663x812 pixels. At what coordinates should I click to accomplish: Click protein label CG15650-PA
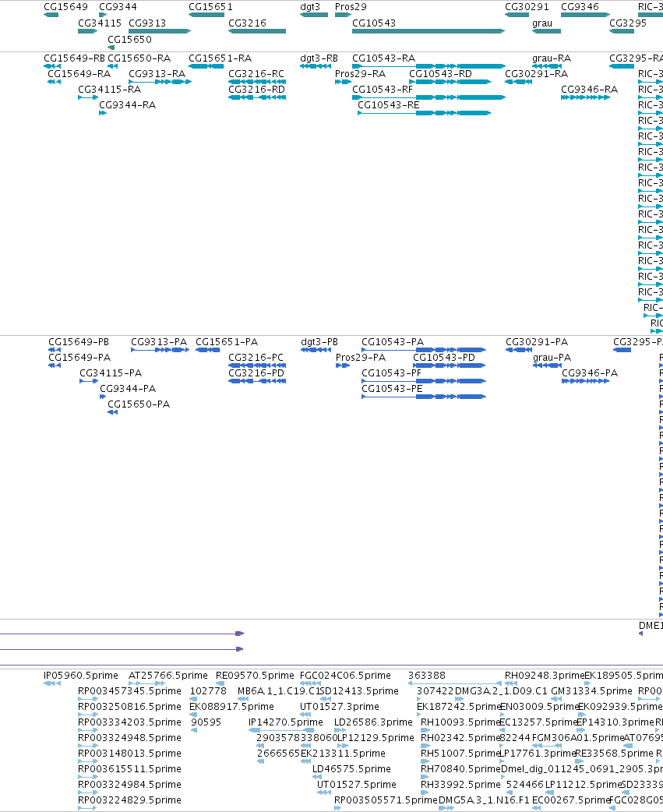tap(139, 404)
